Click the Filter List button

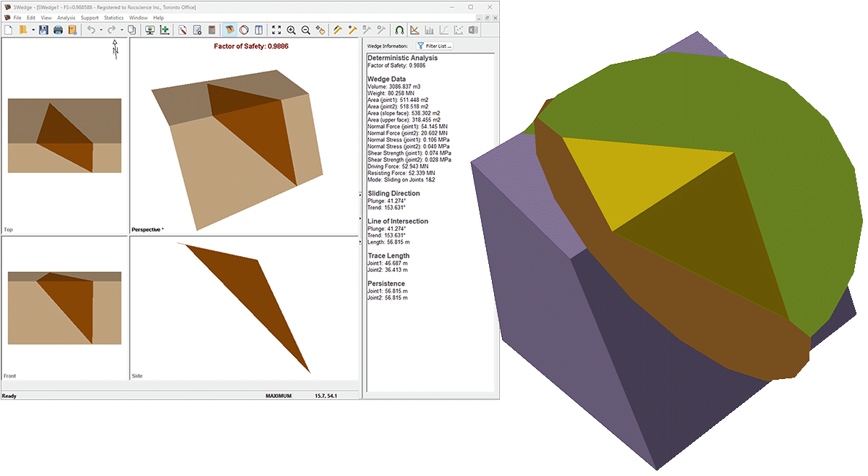tap(434, 46)
